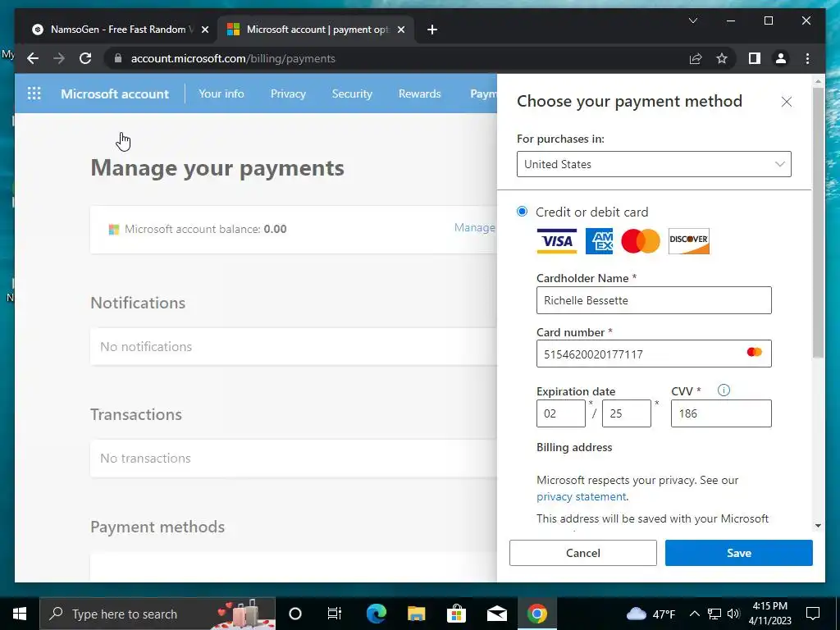Image resolution: width=840 pixels, height=630 pixels.
Task: Open Microsoft Store from taskbar
Action: [x=456, y=614]
